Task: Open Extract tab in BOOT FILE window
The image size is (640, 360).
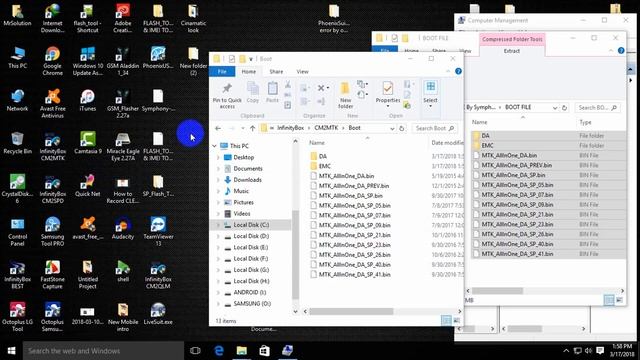Action: click(x=511, y=51)
